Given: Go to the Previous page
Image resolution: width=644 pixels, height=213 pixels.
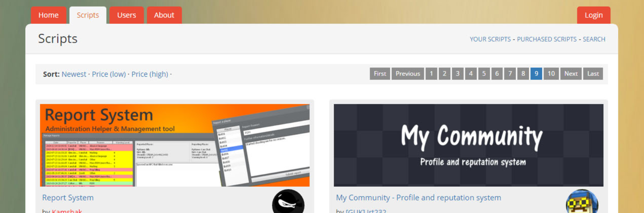Looking at the screenshot, I should (408, 74).
